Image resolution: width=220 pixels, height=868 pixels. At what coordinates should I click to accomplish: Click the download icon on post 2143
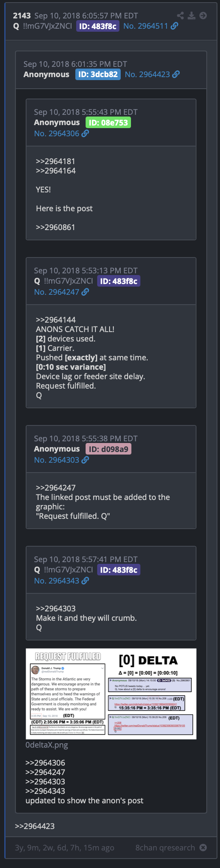pyautogui.click(x=192, y=15)
